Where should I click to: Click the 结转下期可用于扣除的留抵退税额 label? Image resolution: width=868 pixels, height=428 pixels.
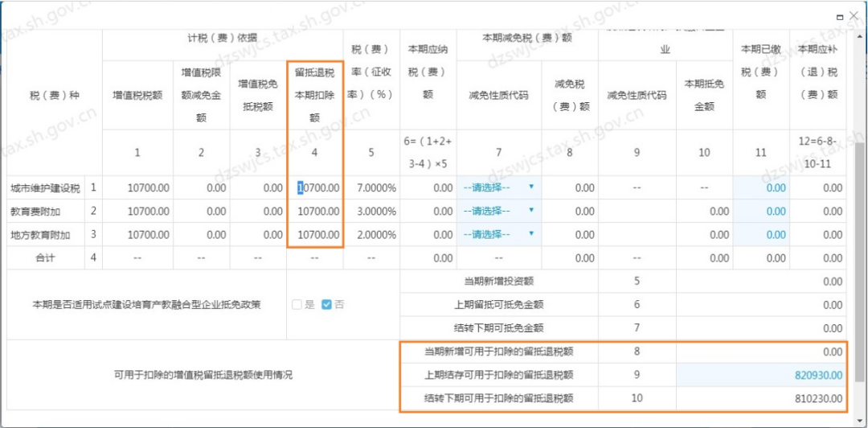pos(499,398)
